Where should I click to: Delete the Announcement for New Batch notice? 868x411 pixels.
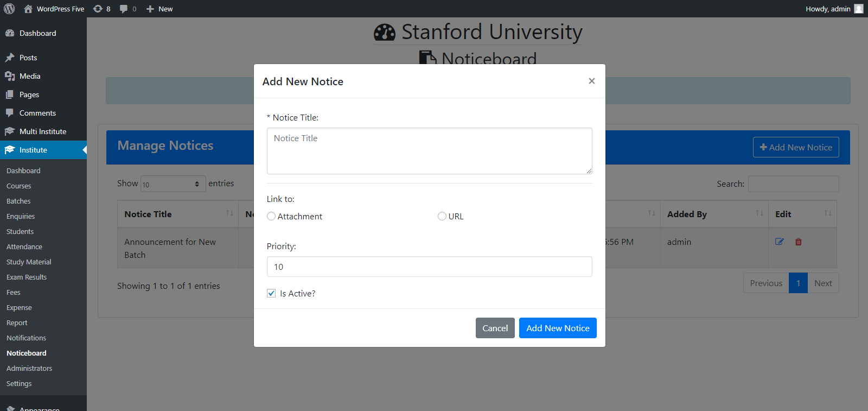click(x=799, y=242)
